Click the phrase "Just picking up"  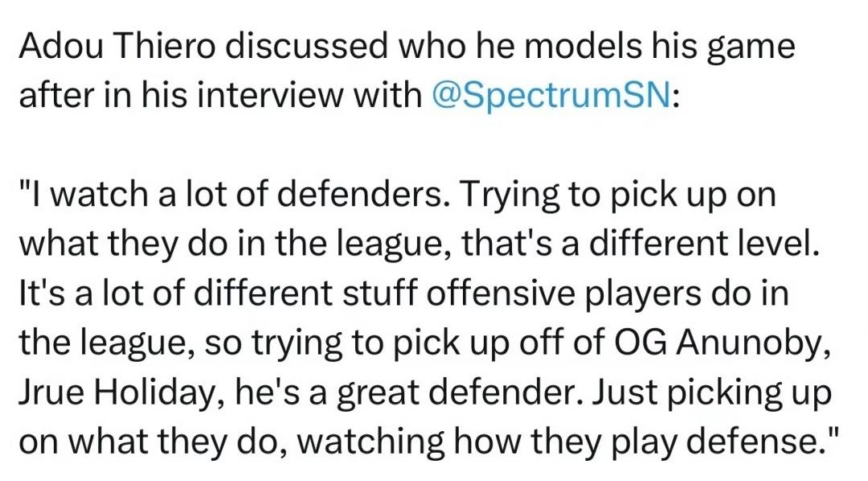tap(712, 394)
